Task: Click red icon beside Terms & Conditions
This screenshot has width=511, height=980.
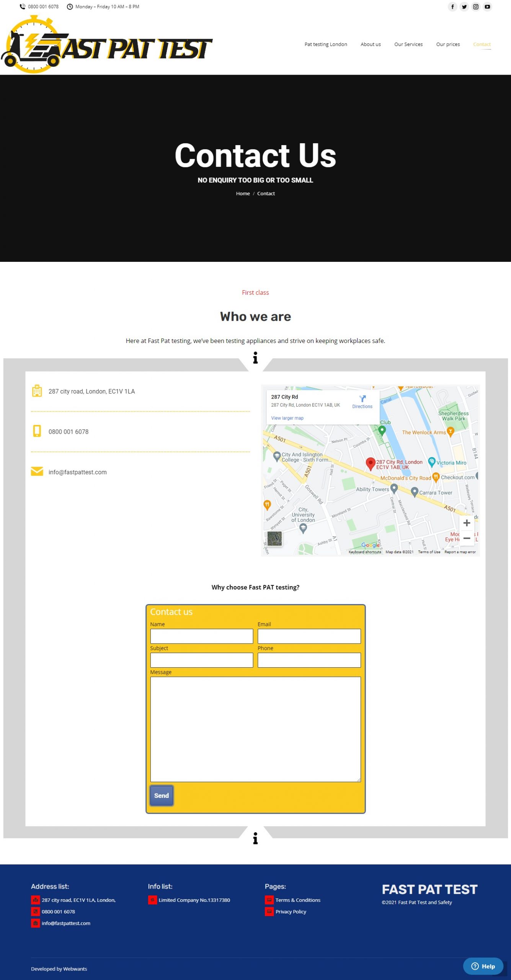Action: pyautogui.click(x=269, y=900)
